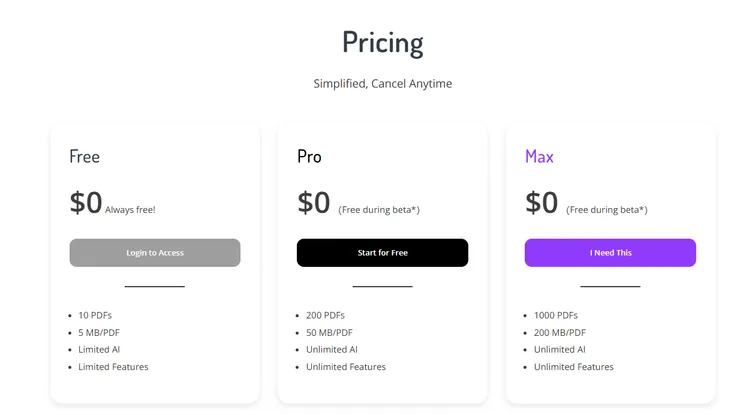
Task: Select the 200 PDFs feature item
Action: [x=325, y=315]
